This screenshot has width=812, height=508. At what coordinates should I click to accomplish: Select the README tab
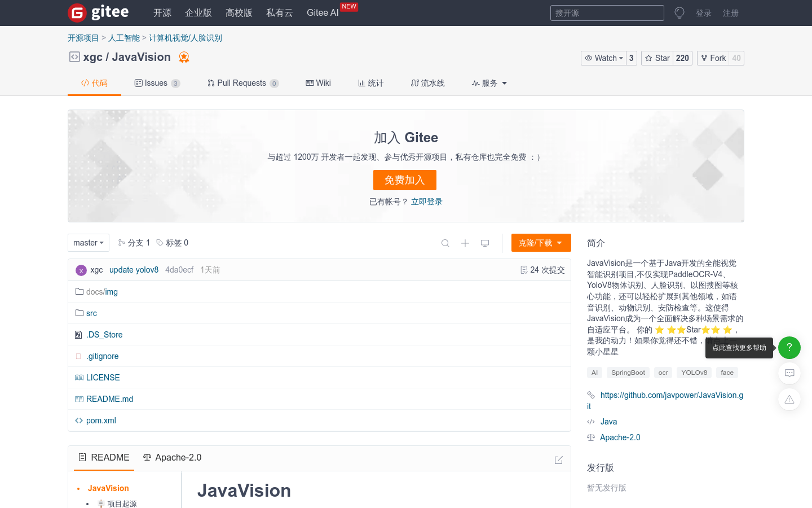(104, 458)
